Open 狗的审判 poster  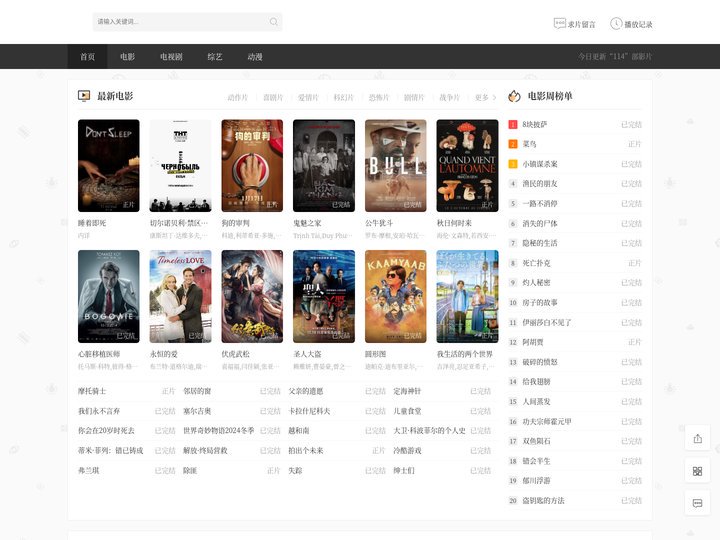pos(252,166)
